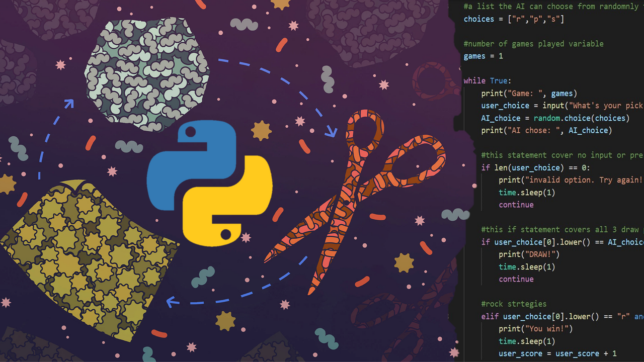
Task: Select the AI_choice = random.choice(choices) line
Action: 555,118
